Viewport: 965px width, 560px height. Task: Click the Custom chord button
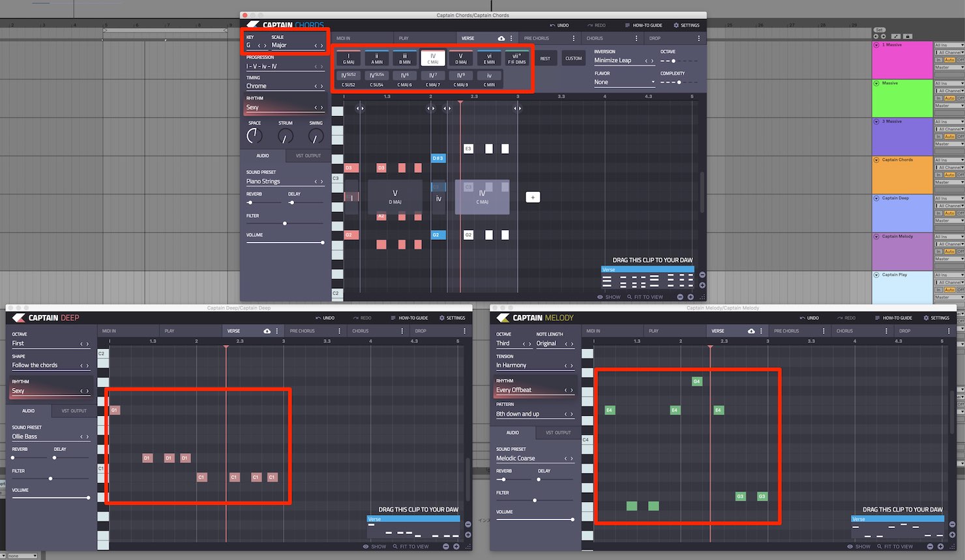[574, 59]
